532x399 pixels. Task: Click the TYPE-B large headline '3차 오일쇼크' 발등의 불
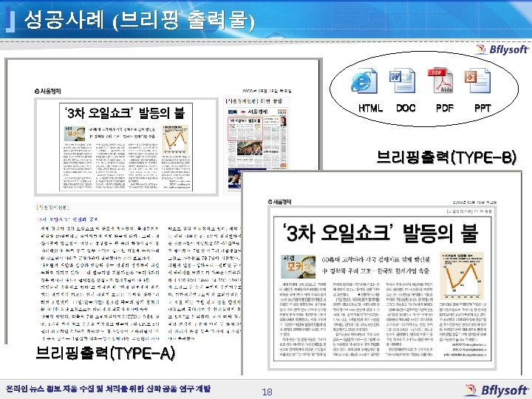click(381, 233)
